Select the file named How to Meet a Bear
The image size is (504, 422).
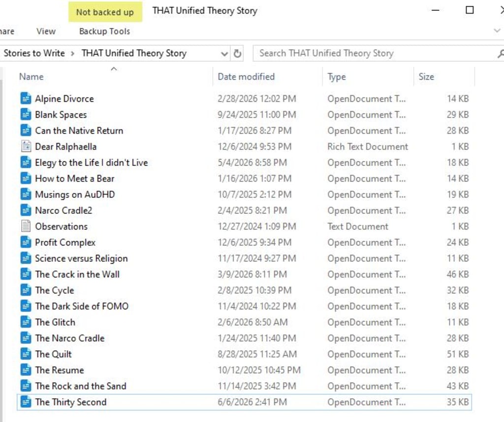75,179
